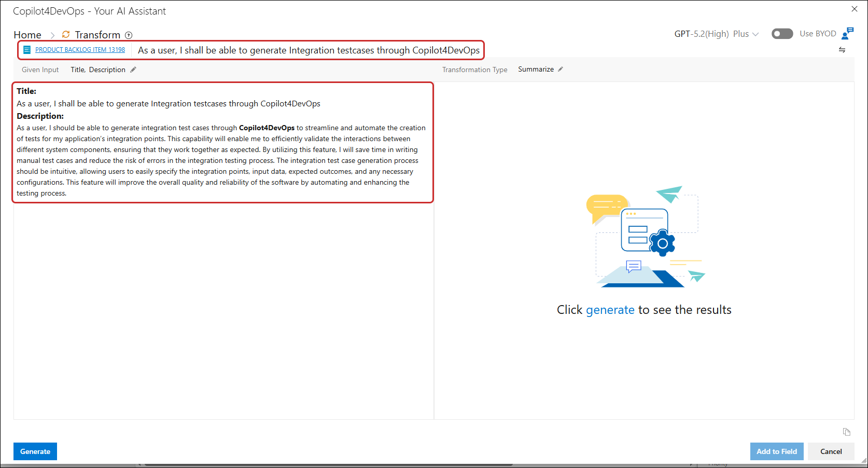Edit Given Input fields with pencil icon
Image resolution: width=868 pixels, height=468 pixels.
pos(133,70)
